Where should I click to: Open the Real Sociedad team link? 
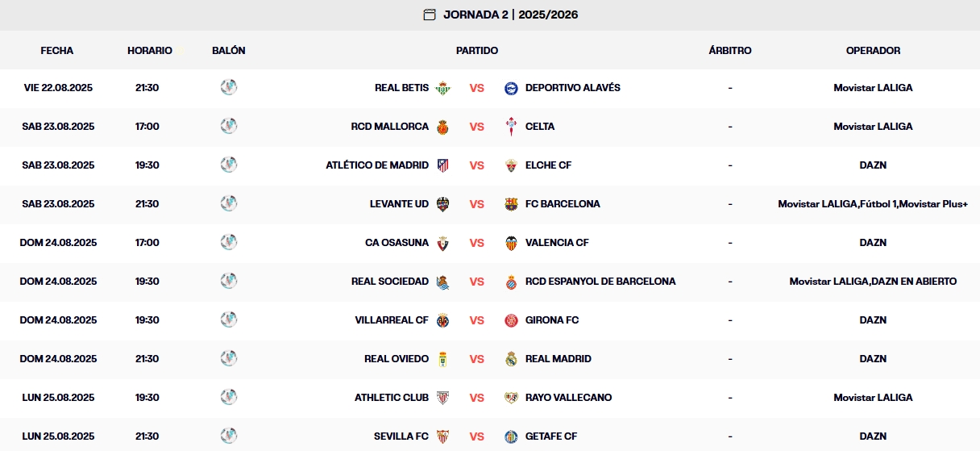pos(390,282)
